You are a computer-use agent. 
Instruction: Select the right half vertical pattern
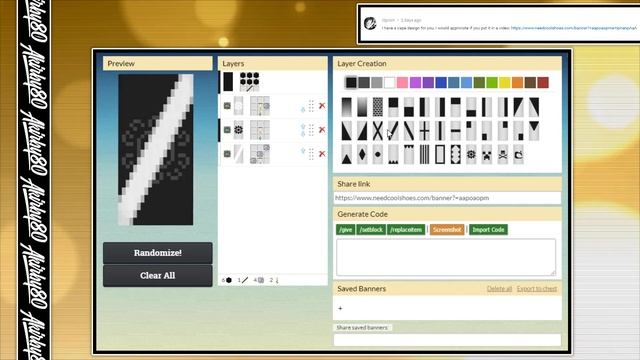coord(440,107)
